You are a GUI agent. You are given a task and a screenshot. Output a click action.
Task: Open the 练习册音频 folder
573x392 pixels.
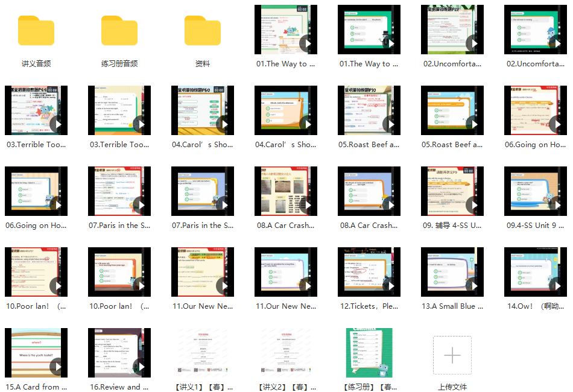pyautogui.click(x=119, y=30)
